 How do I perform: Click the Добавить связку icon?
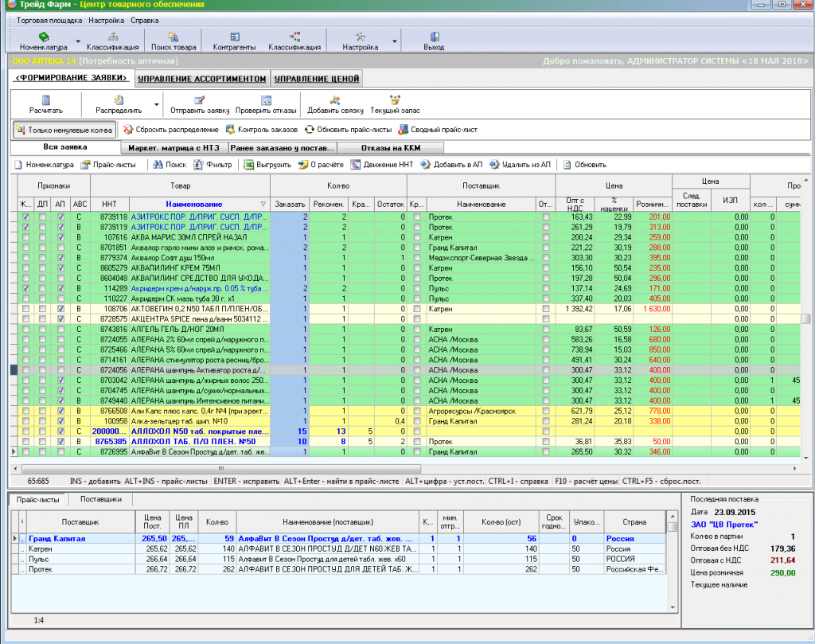(x=335, y=100)
